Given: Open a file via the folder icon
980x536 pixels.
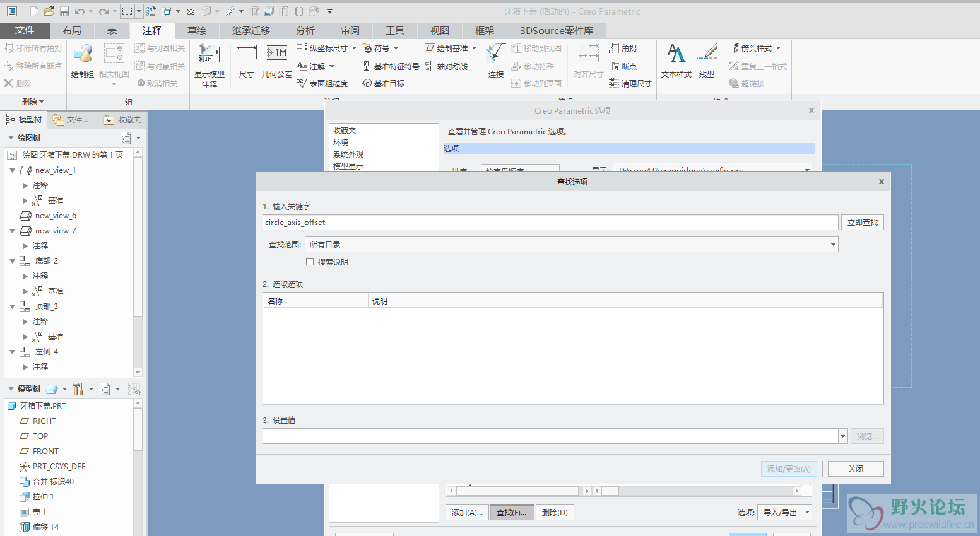Looking at the screenshot, I should click(49, 11).
